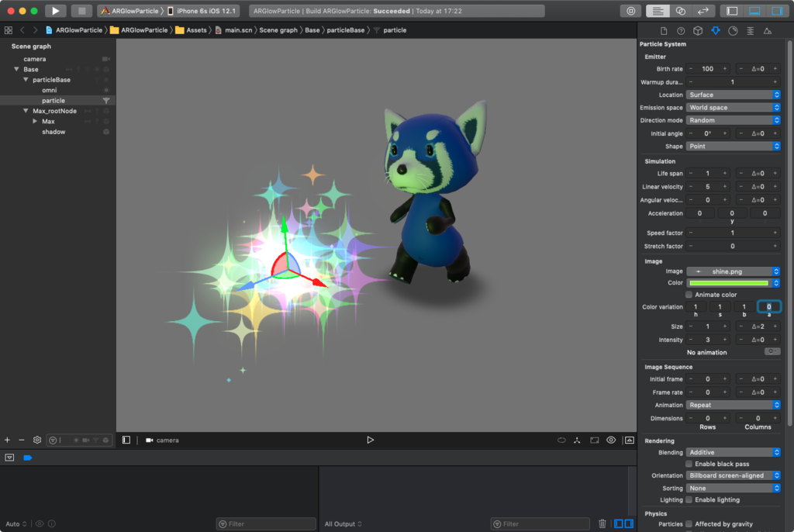Toggle scene graph sidebar visibility
The height and width of the screenshot is (532, 794).
[x=126, y=440]
